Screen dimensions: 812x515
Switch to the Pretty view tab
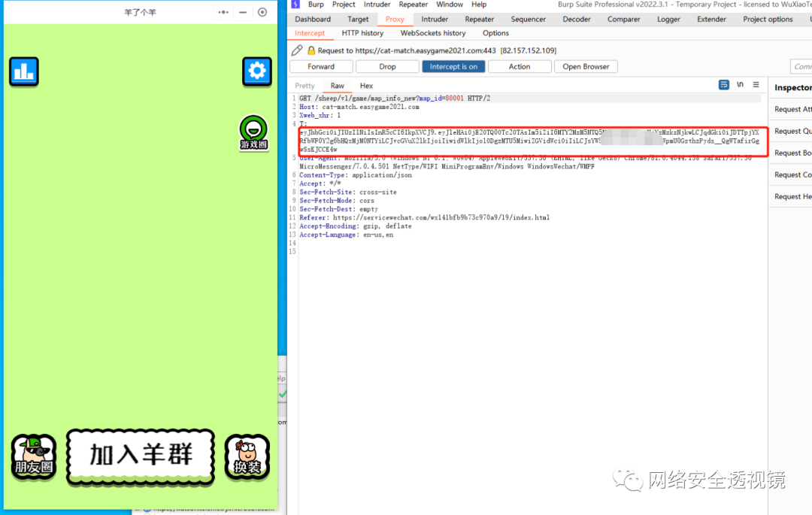click(x=304, y=86)
